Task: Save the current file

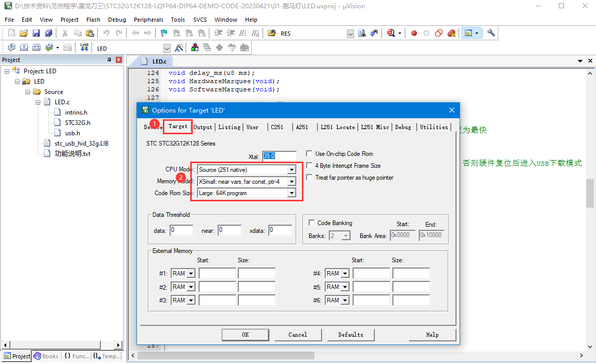Action: 36,33
